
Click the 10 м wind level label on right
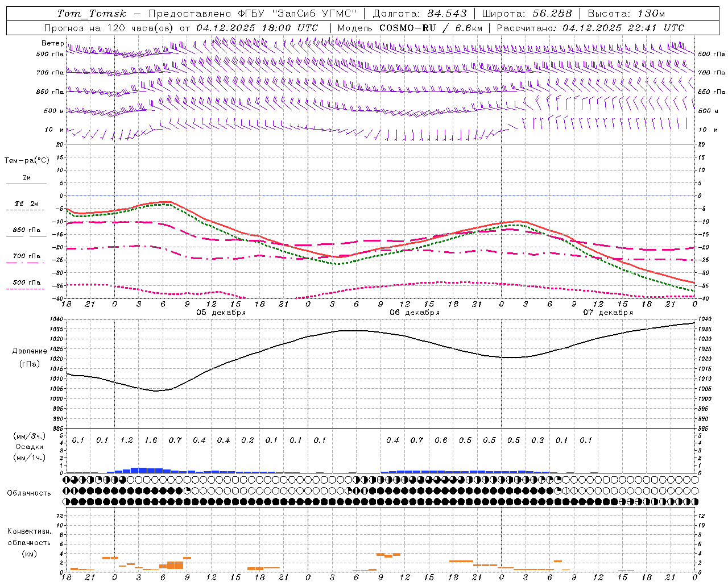[709, 130]
